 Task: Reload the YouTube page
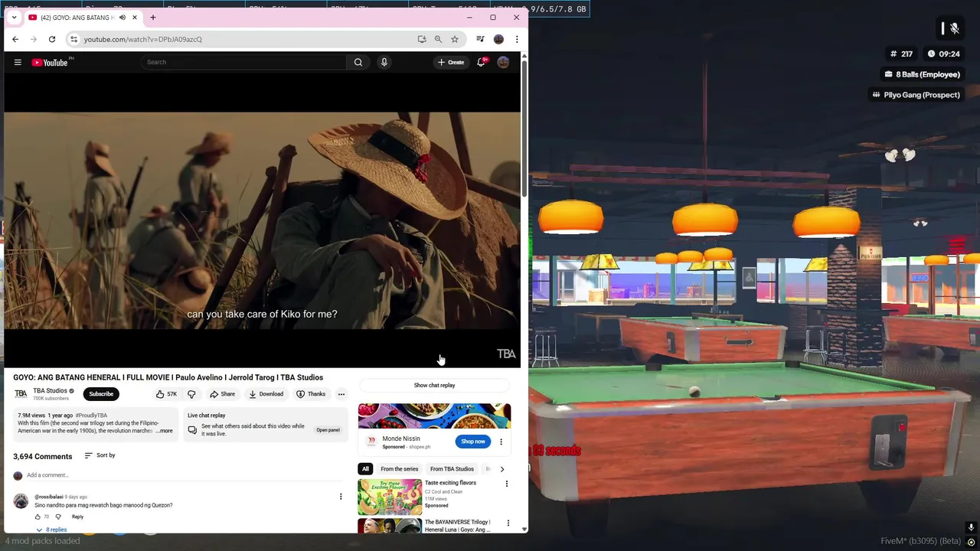pos(52,39)
